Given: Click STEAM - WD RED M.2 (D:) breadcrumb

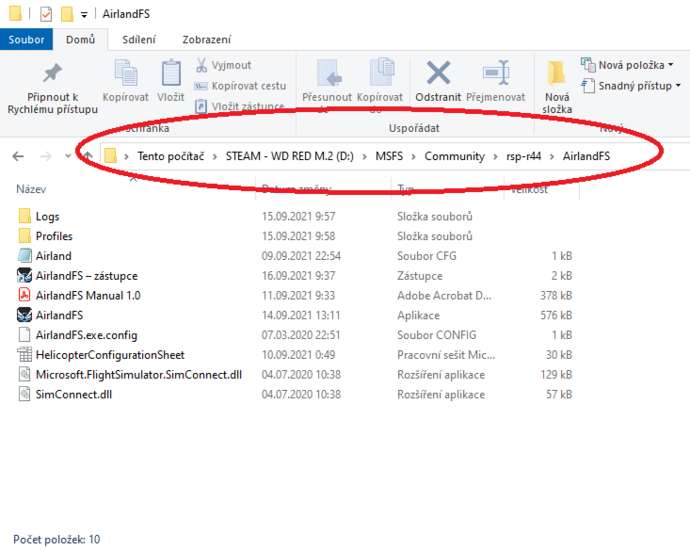Looking at the screenshot, I should pyautogui.click(x=290, y=156).
